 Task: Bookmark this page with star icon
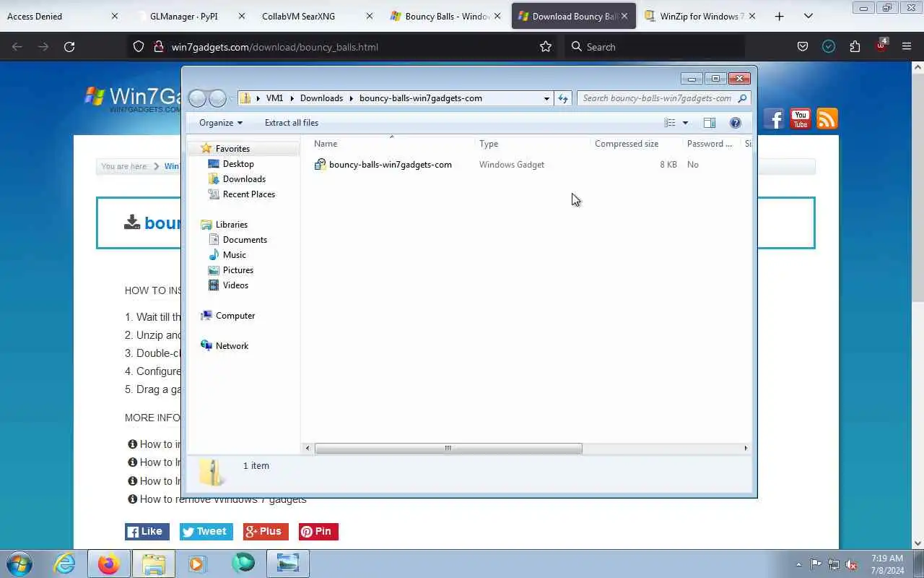[x=546, y=47]
